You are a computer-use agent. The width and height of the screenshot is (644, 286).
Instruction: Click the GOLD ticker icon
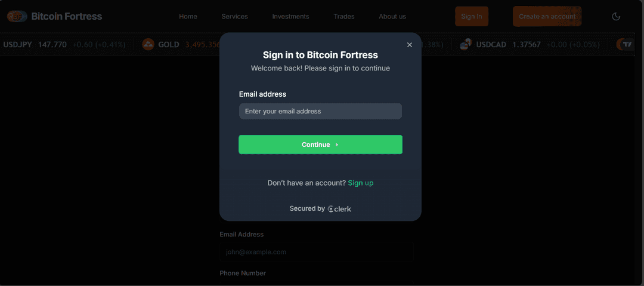tap(148, 44)
